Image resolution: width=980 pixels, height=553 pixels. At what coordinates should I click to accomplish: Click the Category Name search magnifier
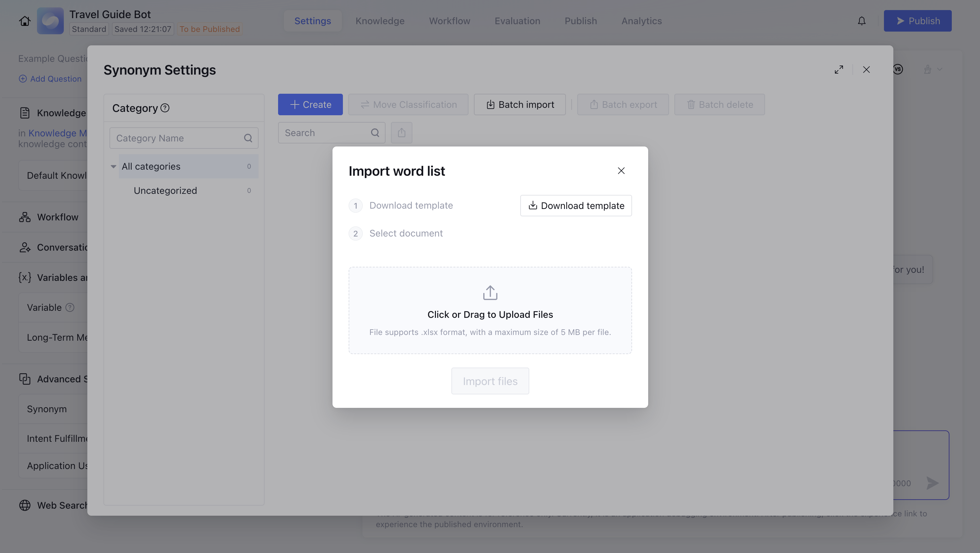pyautogui.click(x=248, y=138)
